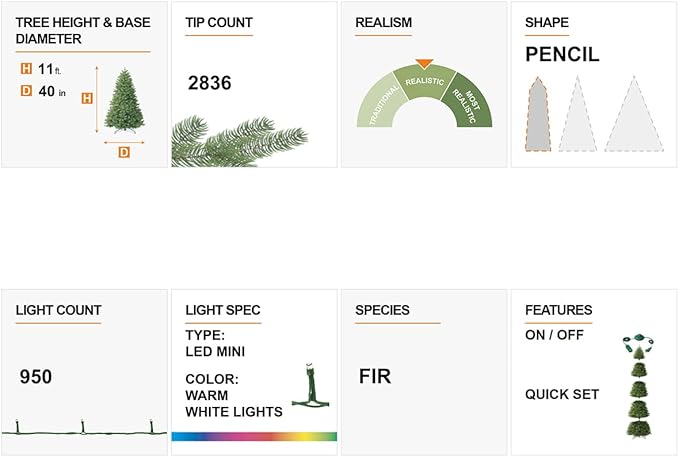The image size is (679, 457).
Task: Click the pine branch tip image
Action: click(x=225, y=142)
